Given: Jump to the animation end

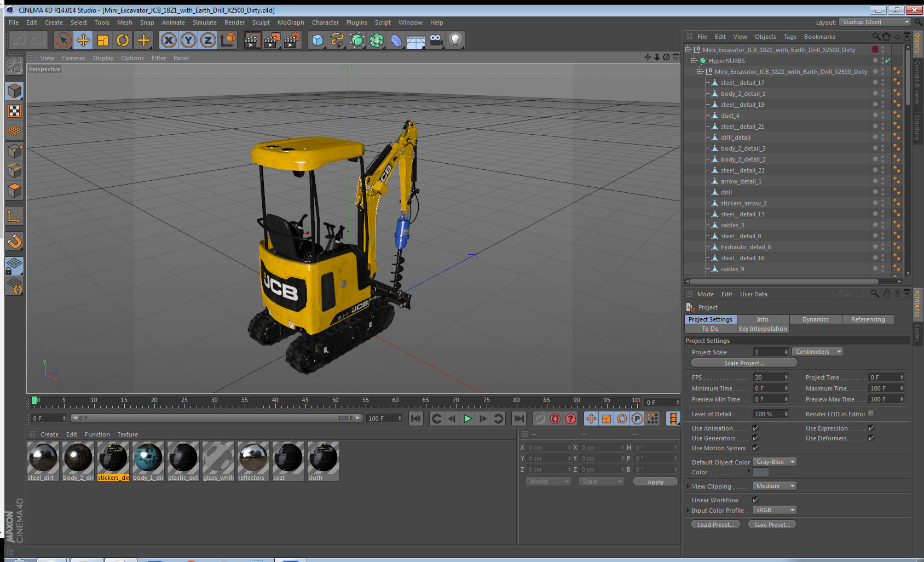Looking at the screenshot, I should (518, 418).
